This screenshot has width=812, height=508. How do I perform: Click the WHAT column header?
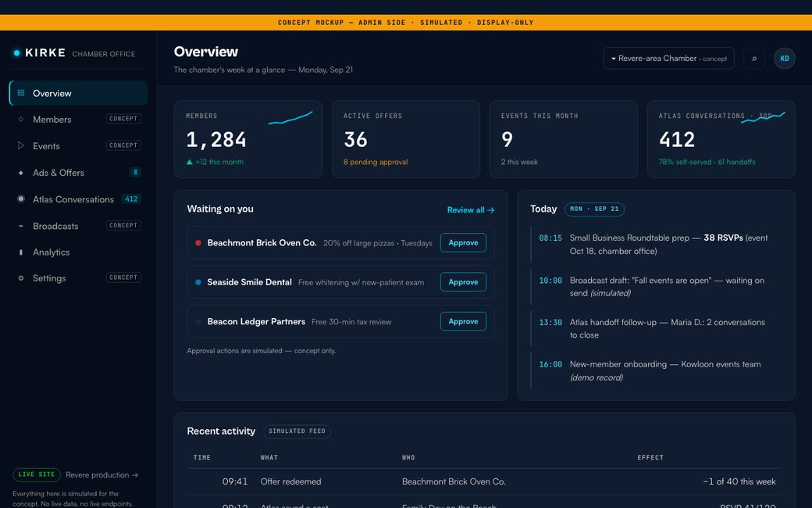[x=269, y=458]
